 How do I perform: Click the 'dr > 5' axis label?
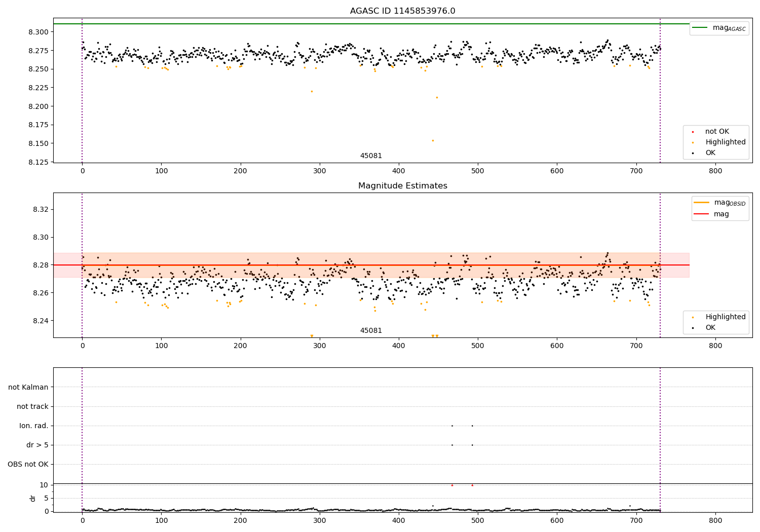[37, 445]
